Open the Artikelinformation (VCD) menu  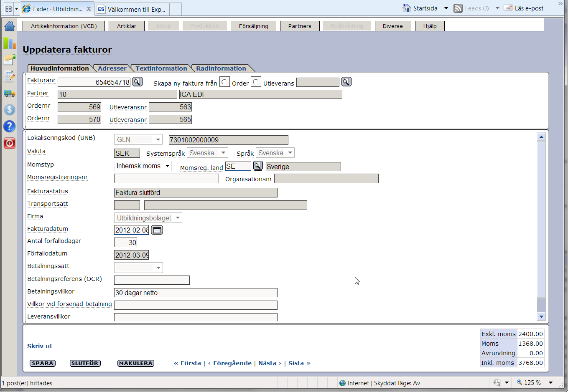click(64, 26)
